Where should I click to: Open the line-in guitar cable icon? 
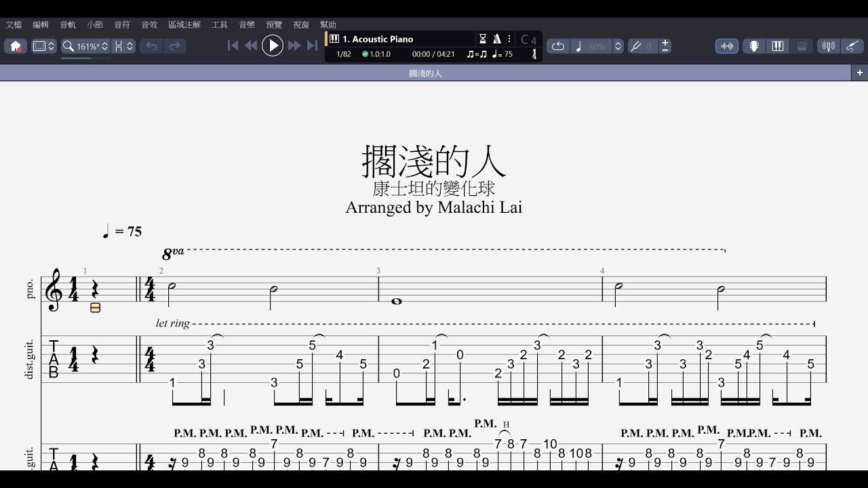coord(852,46)
